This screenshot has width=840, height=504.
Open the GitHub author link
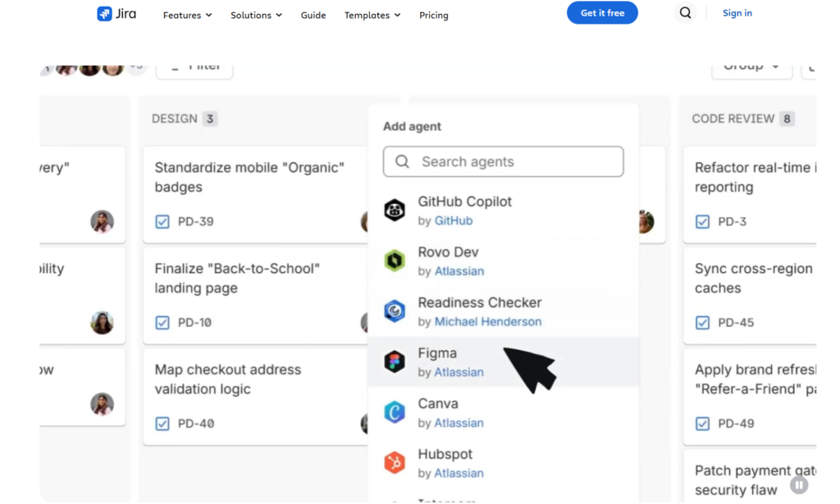coord(453,220)
